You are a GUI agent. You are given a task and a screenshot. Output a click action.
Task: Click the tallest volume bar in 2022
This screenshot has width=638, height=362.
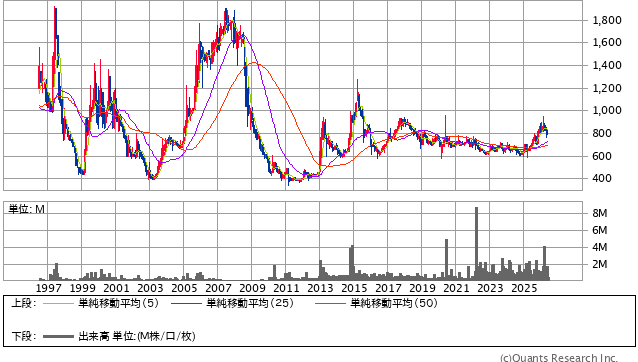click(476, 244)
